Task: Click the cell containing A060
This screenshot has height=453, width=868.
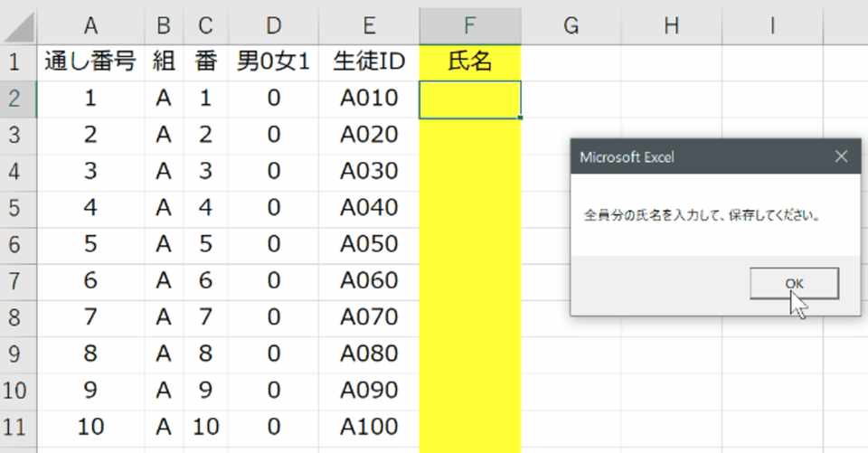Action: click(x=369, y=282)
